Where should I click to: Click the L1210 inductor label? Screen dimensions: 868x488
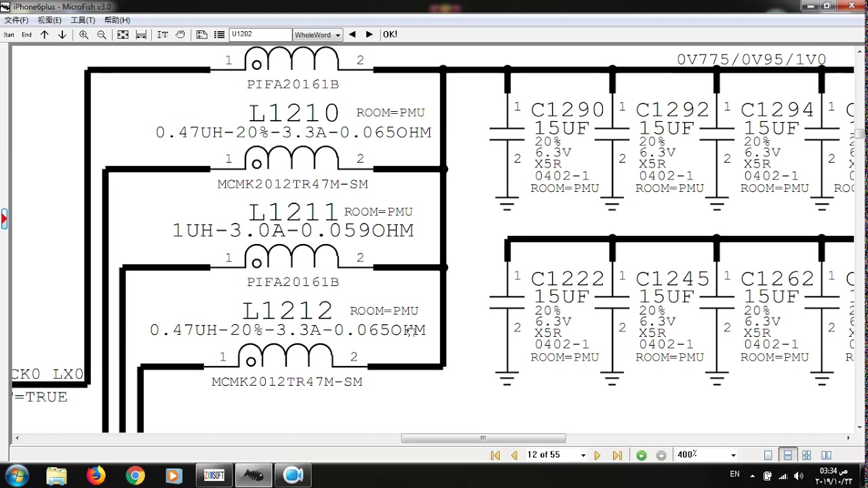click(294, 113)
